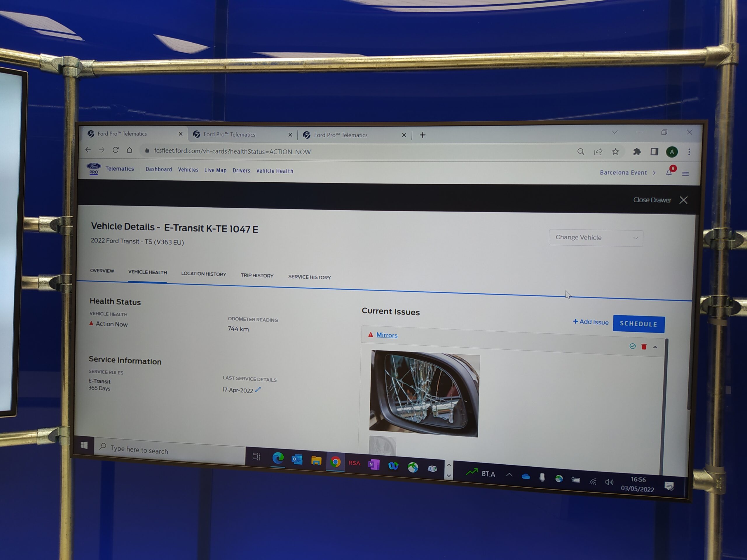
Task: Open the notifications bell icon
Action: click(x=669, y=173)
